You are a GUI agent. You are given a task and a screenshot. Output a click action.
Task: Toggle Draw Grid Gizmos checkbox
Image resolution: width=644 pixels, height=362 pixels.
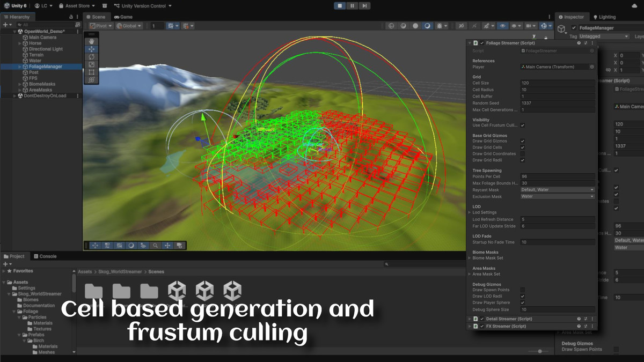523,141
